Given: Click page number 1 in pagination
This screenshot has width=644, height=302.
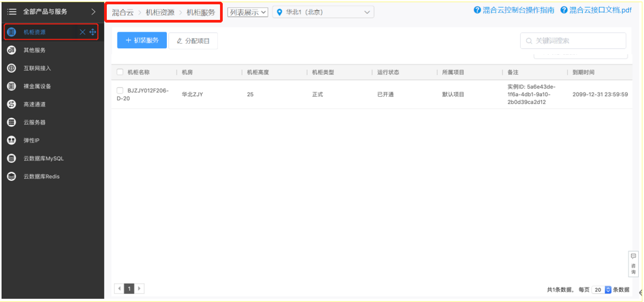Looking at the screenshot, I should click(x=129, y=289).
